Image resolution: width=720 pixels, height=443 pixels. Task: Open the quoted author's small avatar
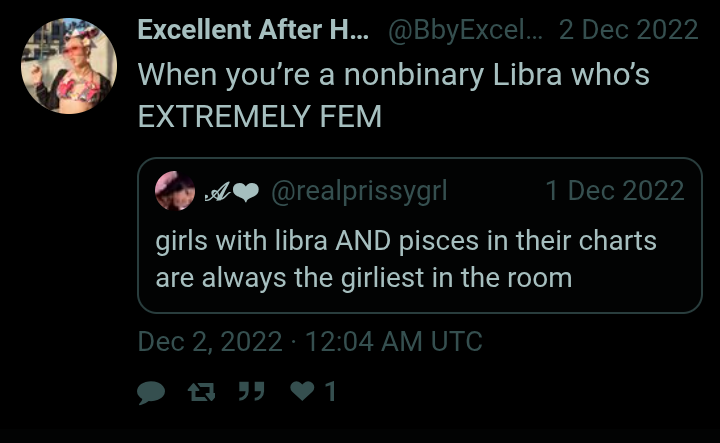point(175,191)
